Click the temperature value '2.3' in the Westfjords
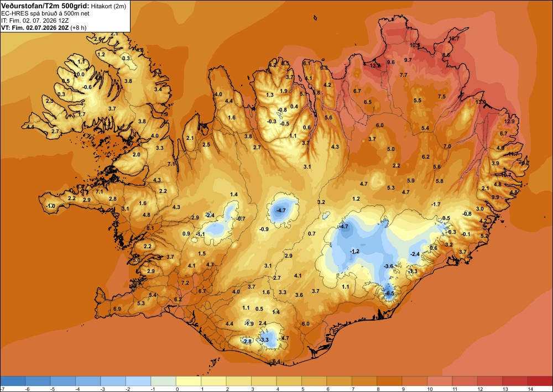This screenshot has width=553, height=392. [x=50, y=101]
